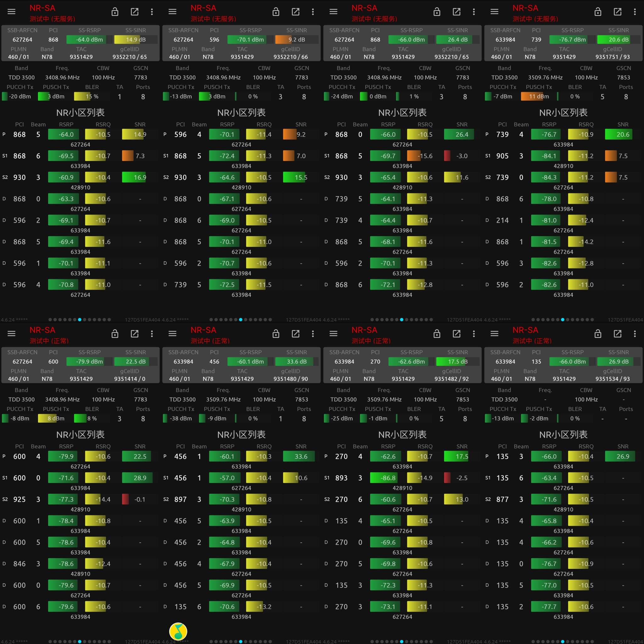Open hamburger menu in PCI 456 panel
The image size is (644, 644).
[172, 334]
